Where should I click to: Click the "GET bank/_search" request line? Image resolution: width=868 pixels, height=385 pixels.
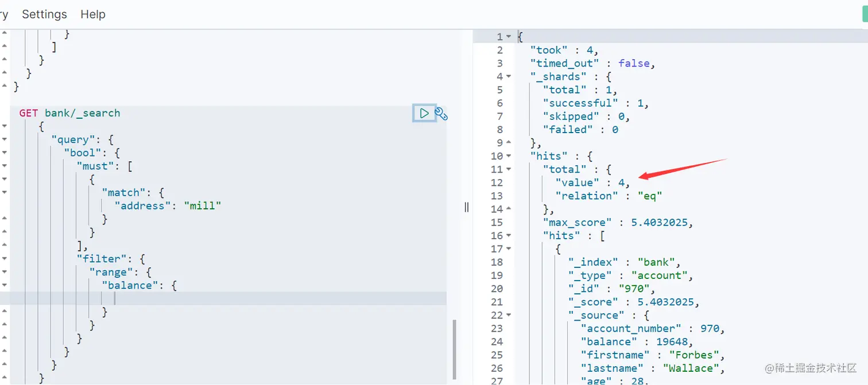pos(69,113)
